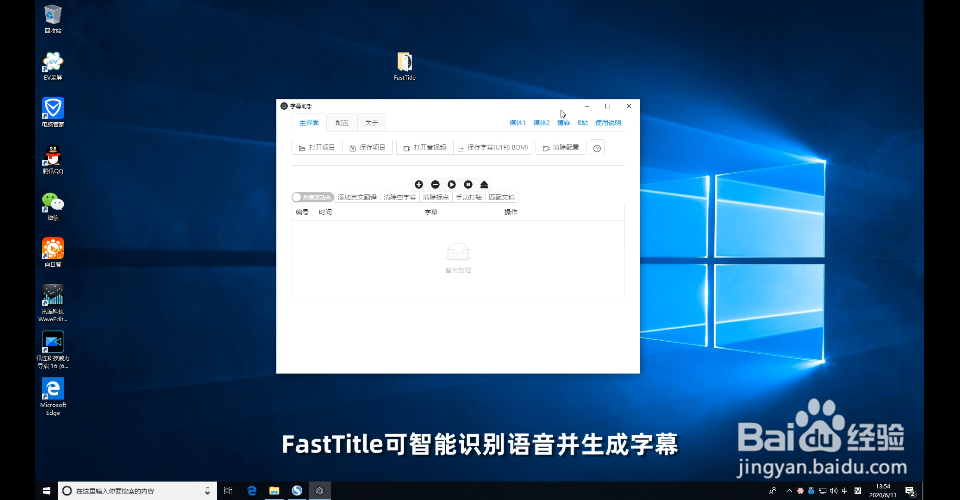
Task: Click the taskbar clock showing 13:54
Action: point(883,491)
